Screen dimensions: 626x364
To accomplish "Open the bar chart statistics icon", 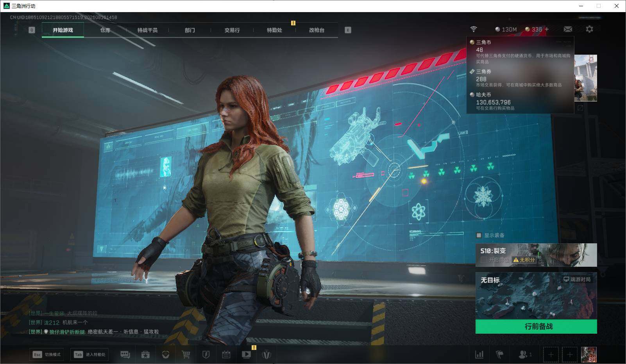I will point(479,355).
